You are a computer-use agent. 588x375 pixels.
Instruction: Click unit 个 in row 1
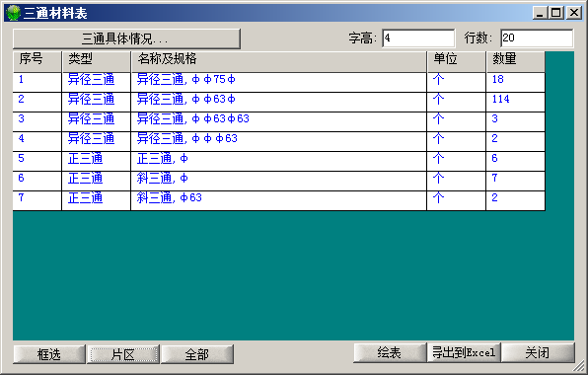(457, 82)
